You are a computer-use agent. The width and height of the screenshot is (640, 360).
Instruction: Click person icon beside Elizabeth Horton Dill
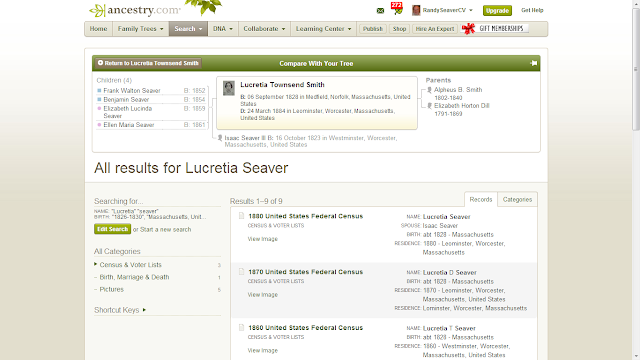(429, 106)
